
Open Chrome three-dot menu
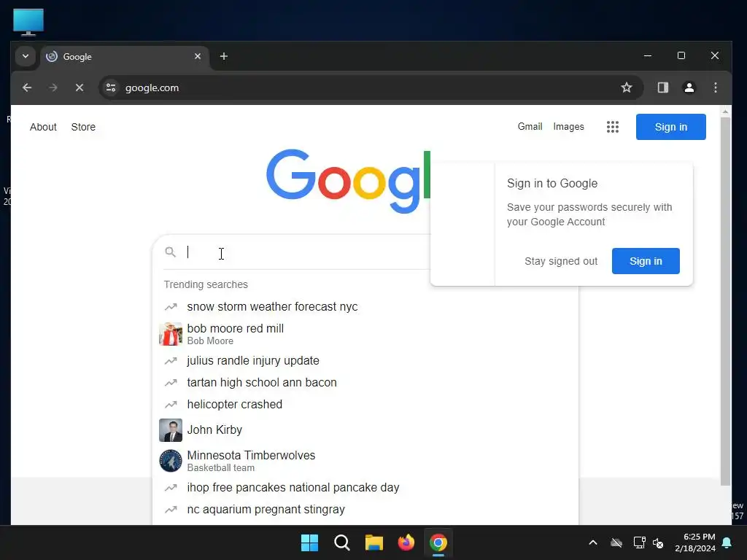click(715, 87)
